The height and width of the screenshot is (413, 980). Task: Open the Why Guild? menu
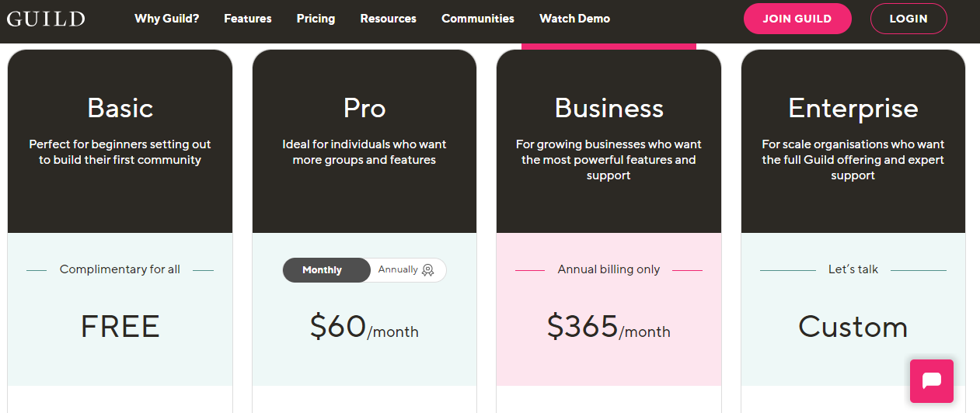coord(167,19)
